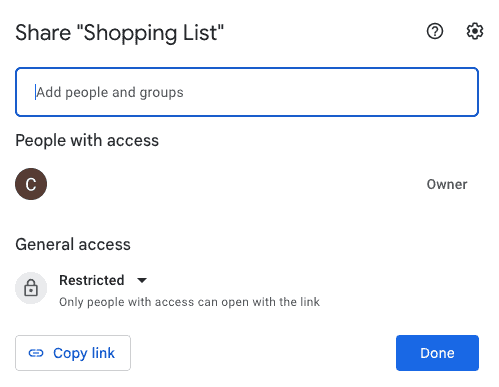Image resolution: width=499 pixels, height=387 pixels.
Task: Confirm sharing with the Done button
Action: [x=437, y=353]
